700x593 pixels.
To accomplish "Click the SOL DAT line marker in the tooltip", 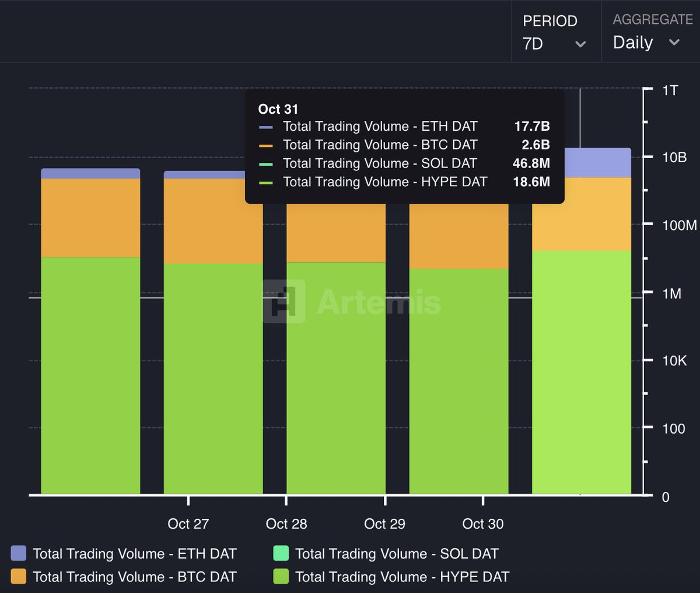I will (266, 163).
